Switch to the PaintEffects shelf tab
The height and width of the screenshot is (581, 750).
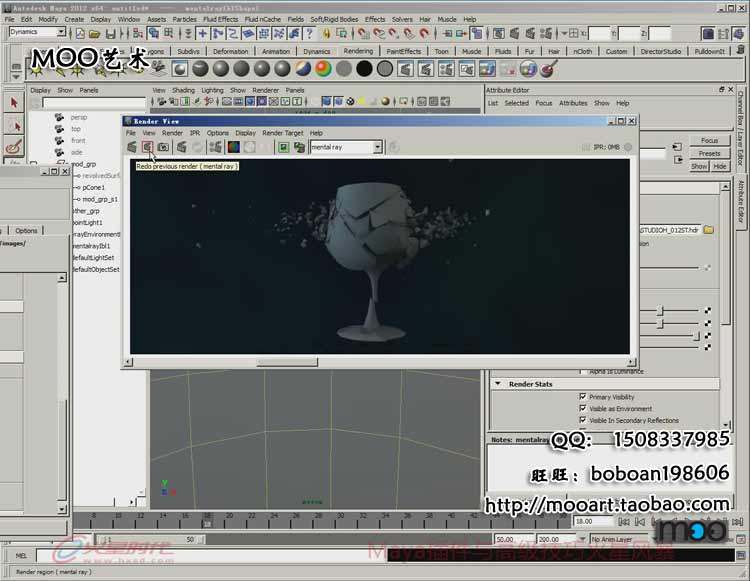pyautogui.click(x=404, y=51)
